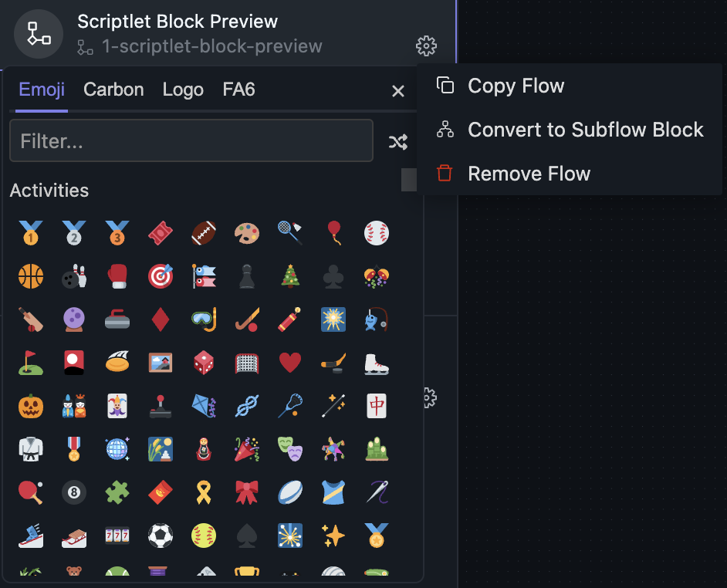The image size is (727, 588).
Task: Click Remove Flow in the menu
Action: (x=529, y=174)
